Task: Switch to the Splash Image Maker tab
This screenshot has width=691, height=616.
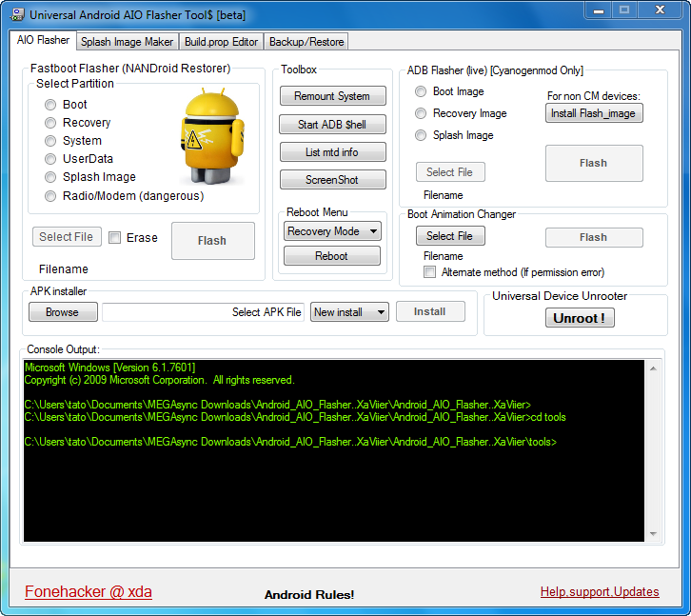Action: [x=127, y=42]
